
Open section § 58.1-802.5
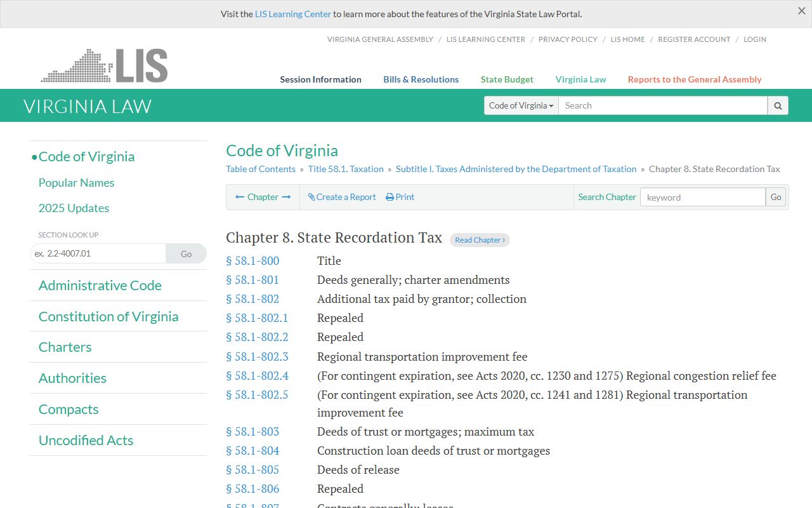(257, 395)
